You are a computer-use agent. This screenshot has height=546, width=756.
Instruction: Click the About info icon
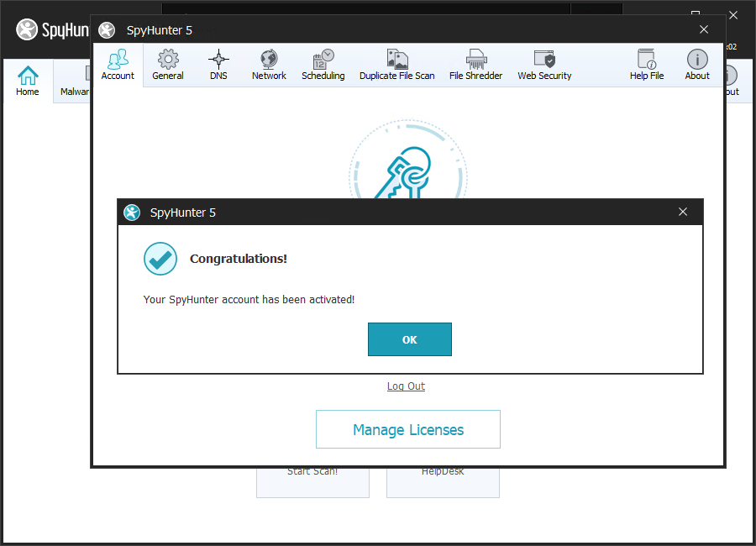[696, 65]
